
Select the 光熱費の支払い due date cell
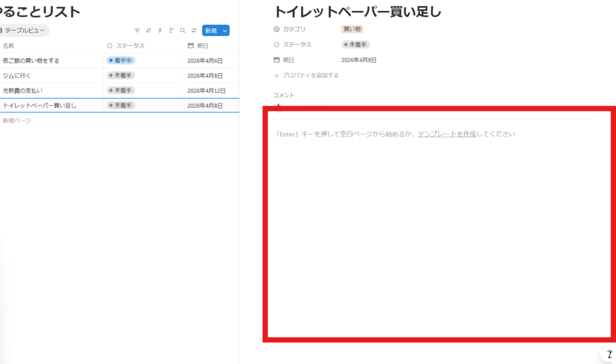pyautogui.click(x=206, y=91)
